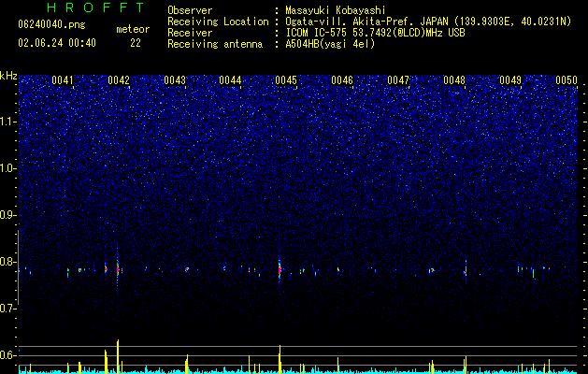
Task: Click the Receiving Location label
Action: coord(218,22)
